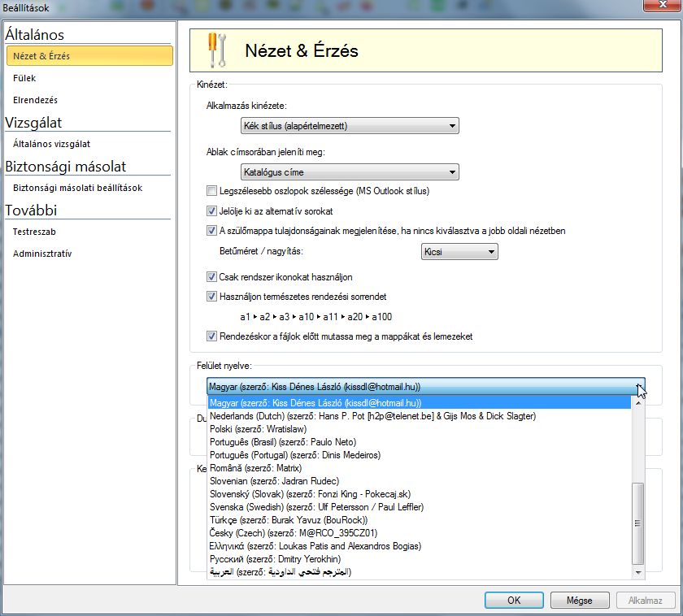This screenshot has height=616, width=683.
Task: Close the Beállítások window
Action: [x=659, y=7]
